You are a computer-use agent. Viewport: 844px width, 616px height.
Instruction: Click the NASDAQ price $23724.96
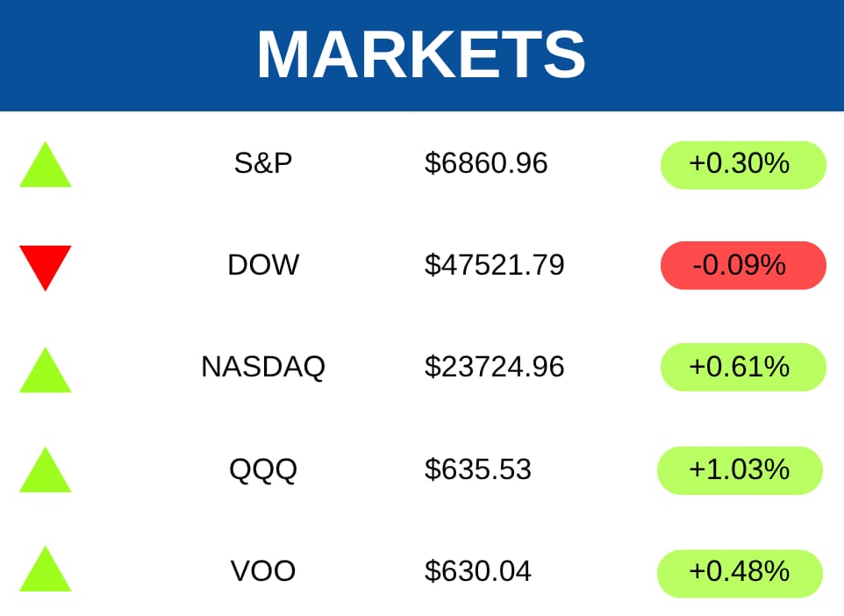point(494,367)
